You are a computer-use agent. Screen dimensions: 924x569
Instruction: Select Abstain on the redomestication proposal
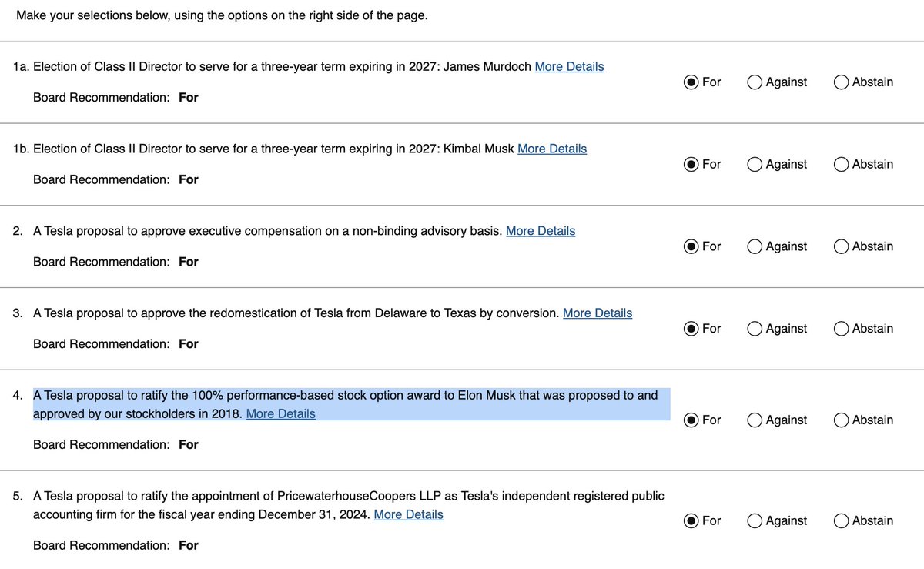(841, 329)
